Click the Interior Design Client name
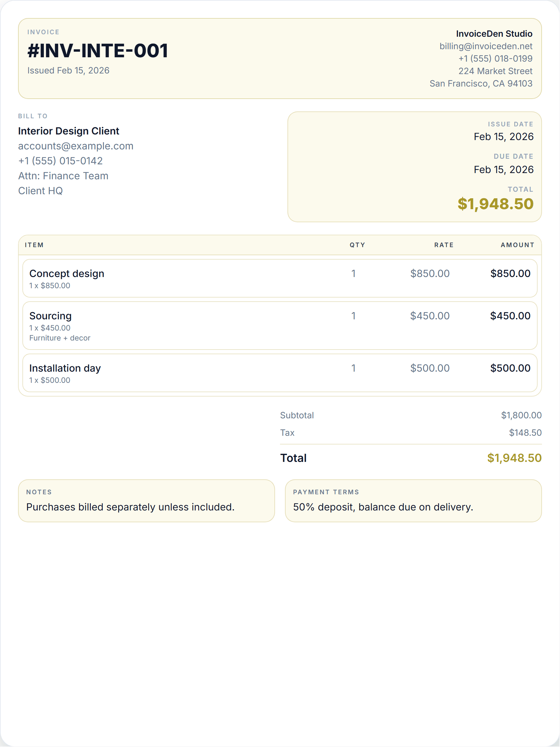The width and height of the screenshot is (560, 747). pyautogui.click(x=68, y=131)
